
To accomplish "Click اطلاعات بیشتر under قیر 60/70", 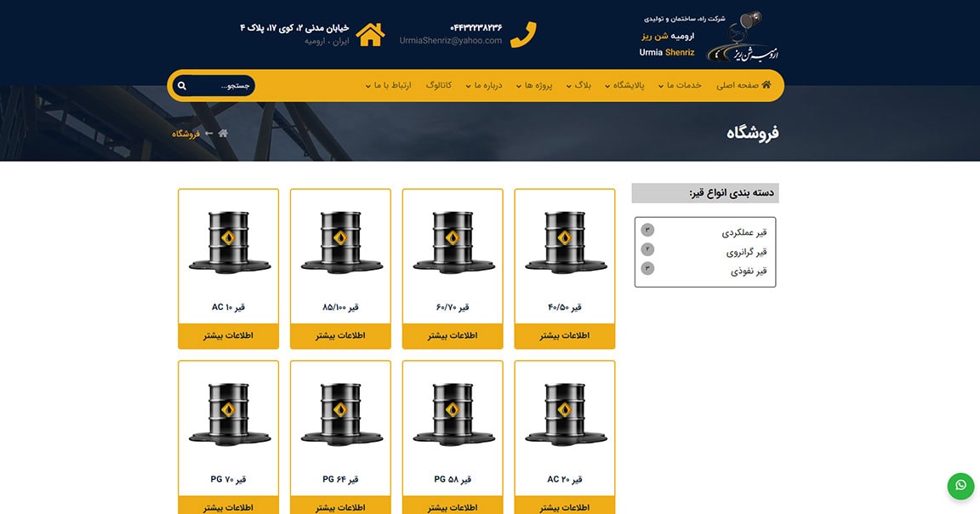I will (453, 336).
